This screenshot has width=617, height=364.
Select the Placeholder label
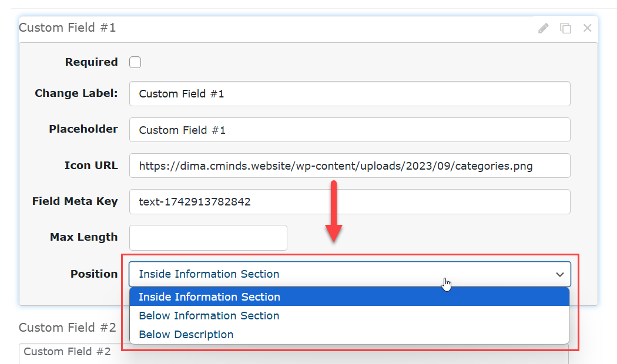(x=83, y=129)
